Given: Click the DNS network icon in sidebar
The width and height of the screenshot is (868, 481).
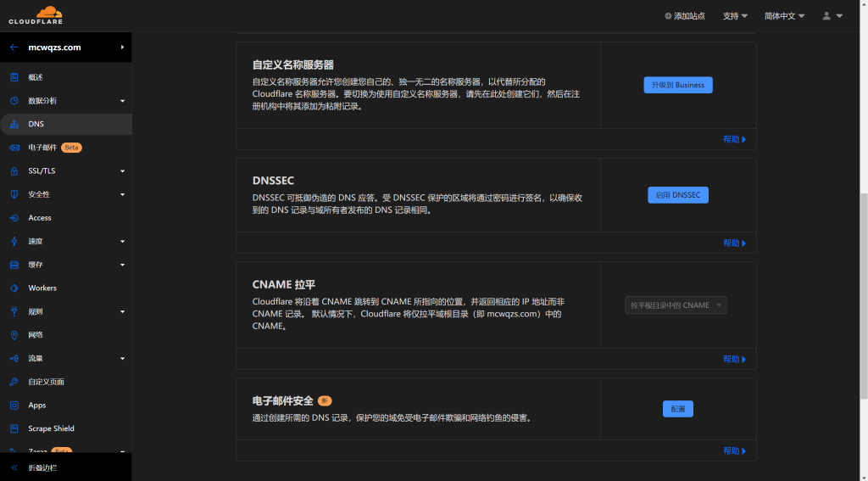Looking at the screenshot, I should (14, 124).
